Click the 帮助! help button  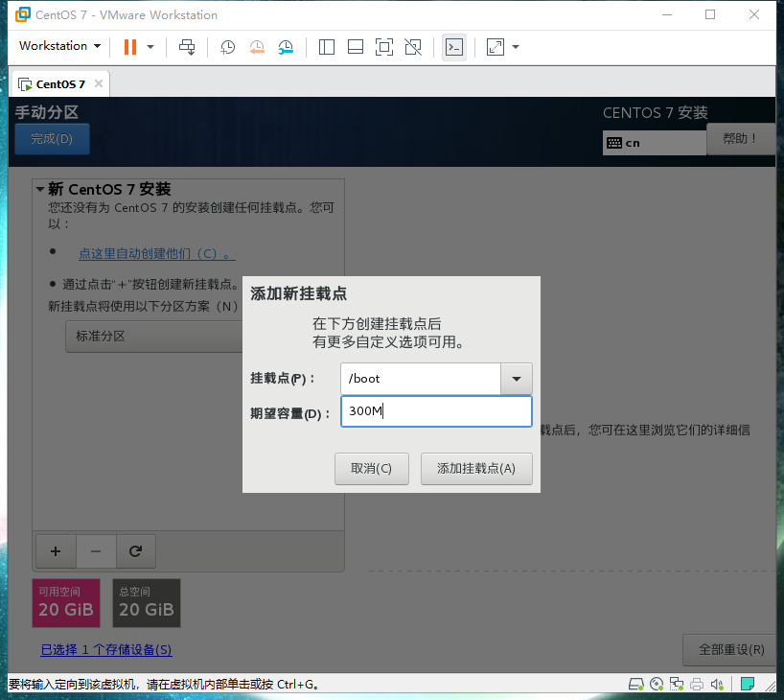click(740, 139)
